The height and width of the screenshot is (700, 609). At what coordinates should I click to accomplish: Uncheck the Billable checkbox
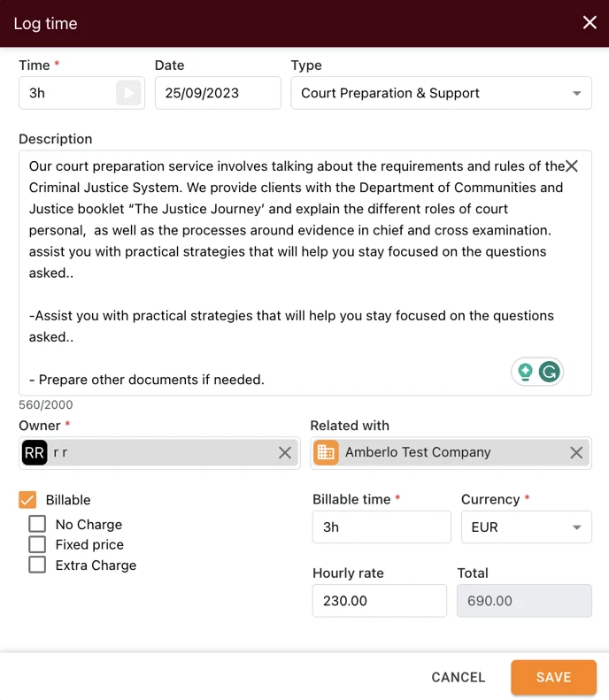(27, 499)
